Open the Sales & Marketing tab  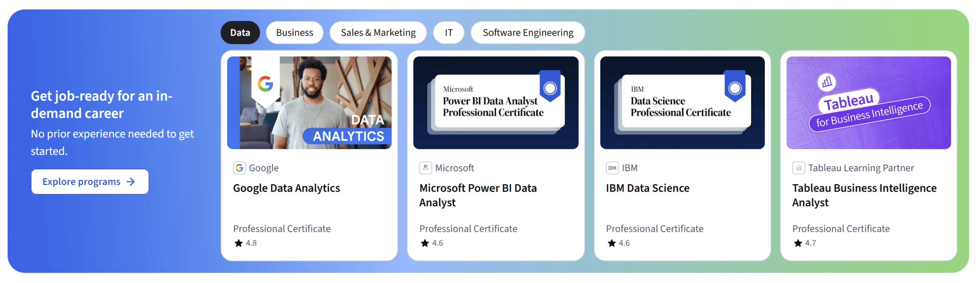point(378,33)
